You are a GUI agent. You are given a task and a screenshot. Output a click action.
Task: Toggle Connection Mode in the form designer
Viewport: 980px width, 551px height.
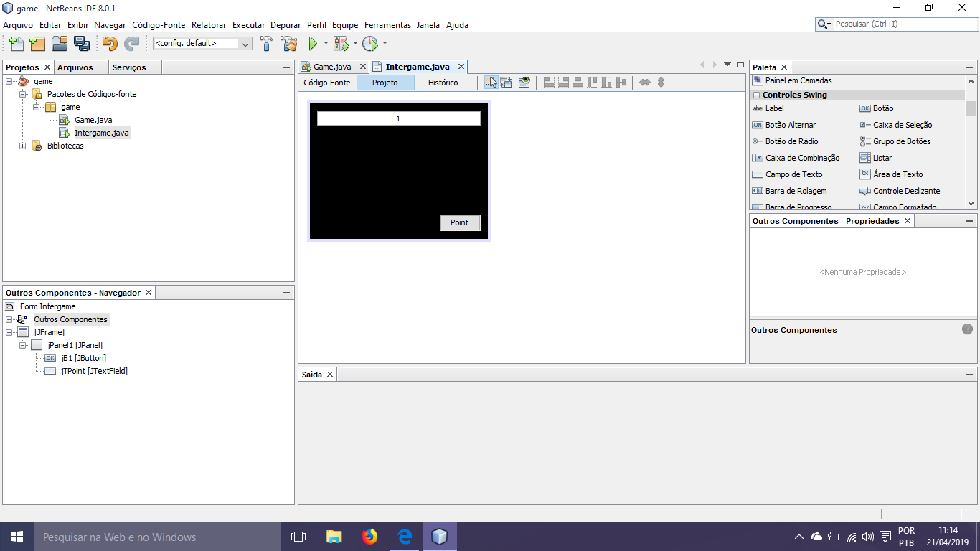coord(507,83)
